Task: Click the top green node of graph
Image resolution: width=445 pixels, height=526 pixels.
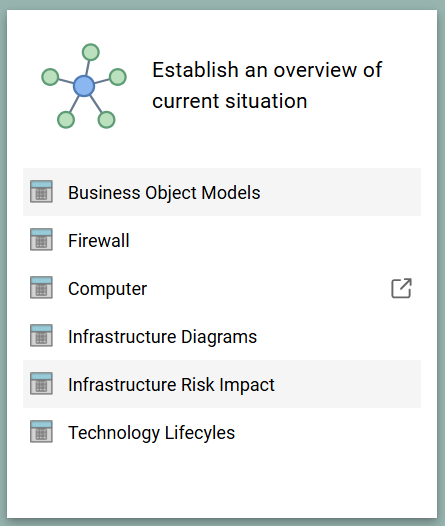Action: pos(91,52)
